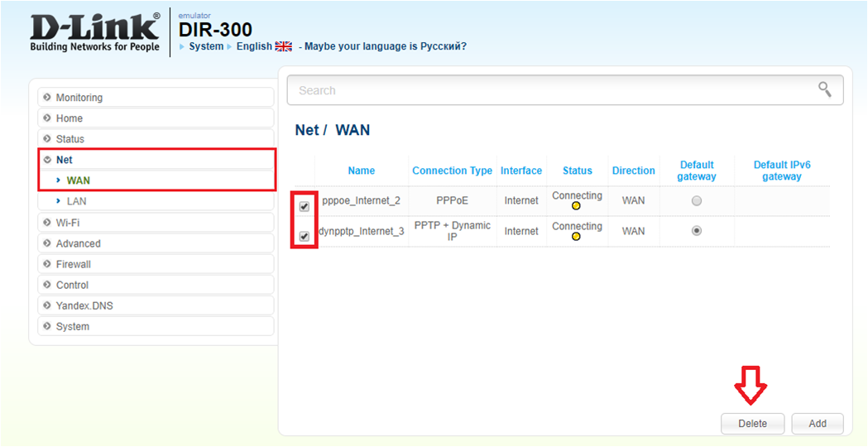This screenshot has height=447, width=868.
Task: Open the System dropdown in header
Action: 205,46
